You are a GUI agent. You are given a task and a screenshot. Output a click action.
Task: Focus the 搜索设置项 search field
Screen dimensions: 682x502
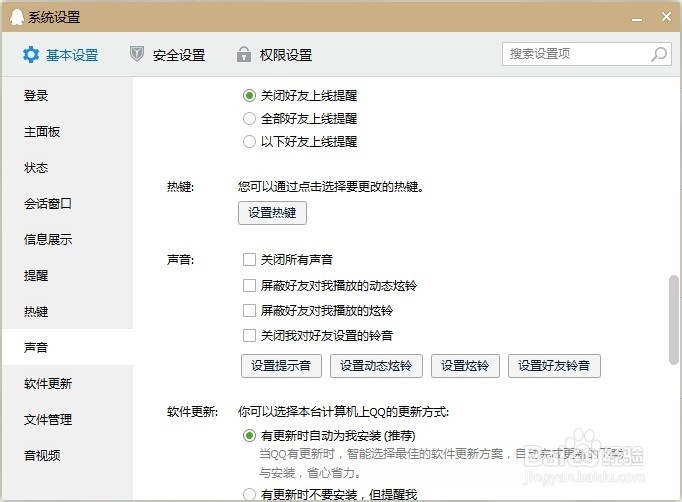click(x=587, y=54)
